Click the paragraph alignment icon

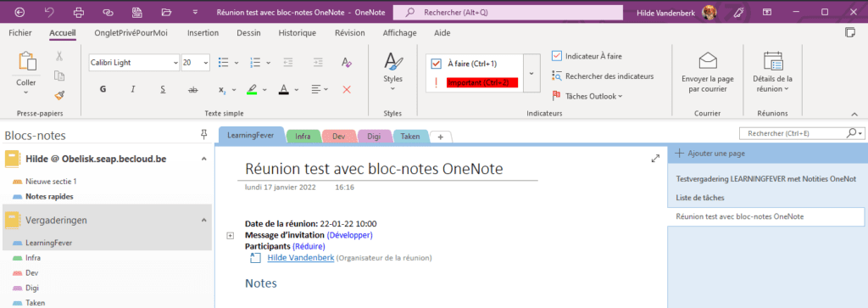pyautogui.click(x=315, y=89)
